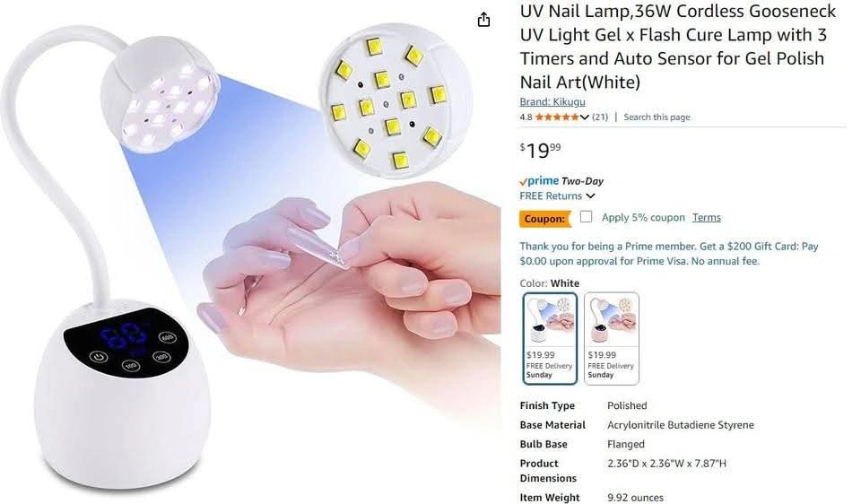Click the power icon on lamp base
861x504 pixels.
click(x=99, y=358)
